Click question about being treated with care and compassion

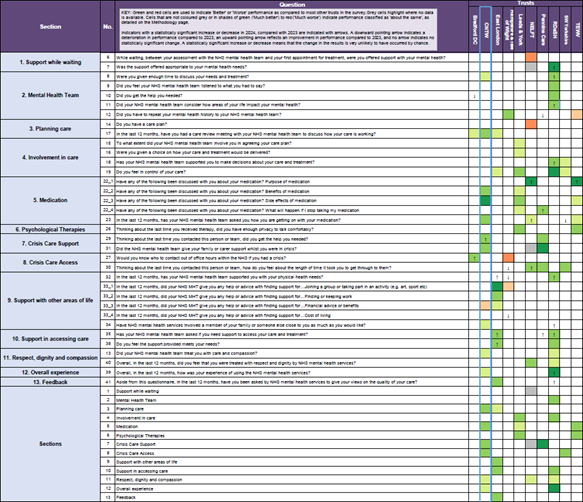292,353
